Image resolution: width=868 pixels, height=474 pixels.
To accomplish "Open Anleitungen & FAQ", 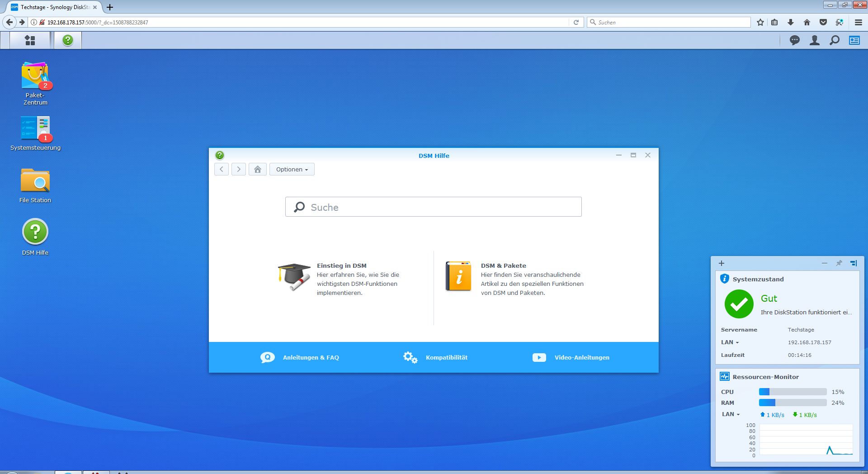I will (x=300, y=357).
